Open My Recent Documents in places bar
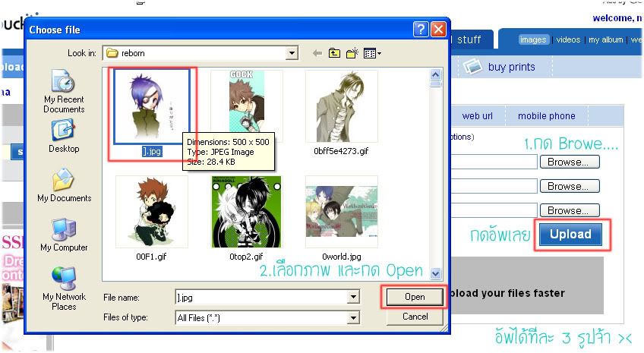This screenshot has height=353, width=644. point(64,91)
